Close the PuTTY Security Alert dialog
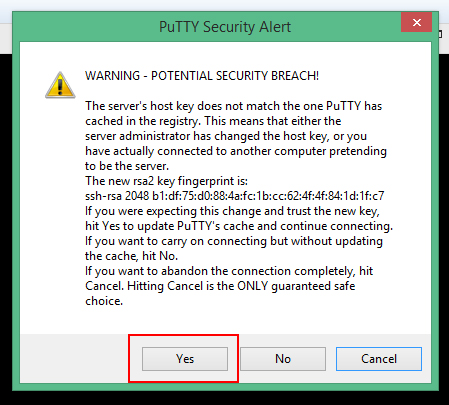The width and height of the screenshot is (449, 405). pyautogui.click(x=417, y=22)
